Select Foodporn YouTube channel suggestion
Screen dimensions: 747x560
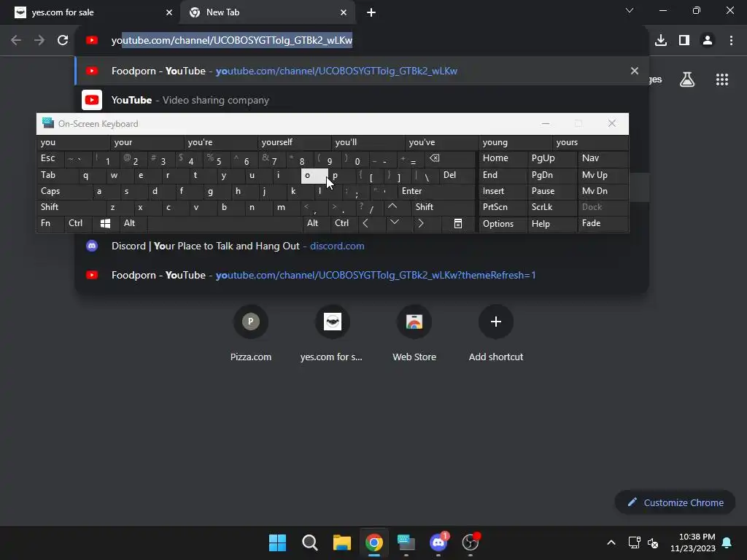point(362,71)
